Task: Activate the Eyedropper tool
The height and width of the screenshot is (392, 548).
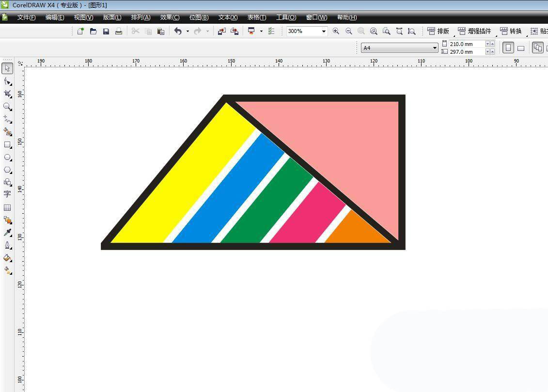Action: tap(7, 233)
